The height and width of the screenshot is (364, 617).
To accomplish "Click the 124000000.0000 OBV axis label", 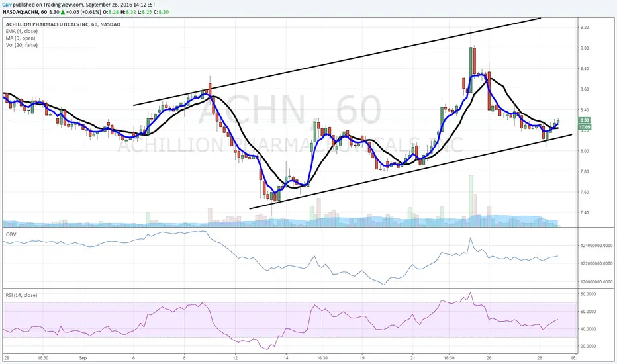I will pos(596,245).
